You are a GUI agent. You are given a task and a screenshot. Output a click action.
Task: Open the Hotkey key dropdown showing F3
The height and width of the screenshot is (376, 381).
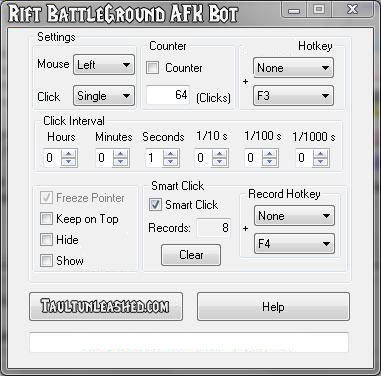[293, 96]
